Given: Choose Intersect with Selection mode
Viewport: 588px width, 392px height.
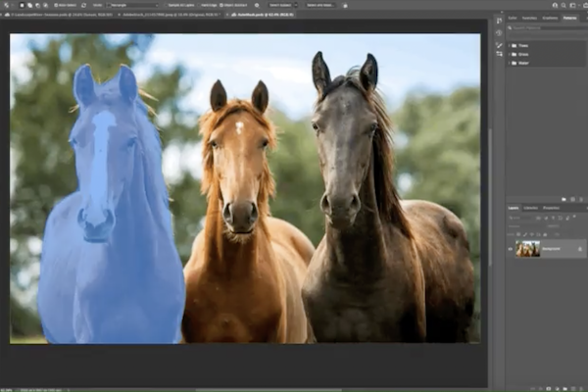Looking at the screenshot, I should coord(46,5).
